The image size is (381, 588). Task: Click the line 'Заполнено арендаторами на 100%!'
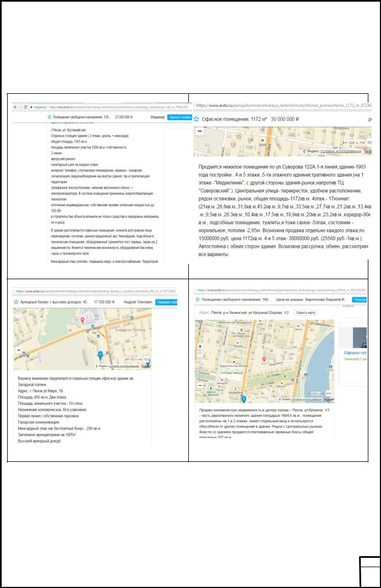(47, 434)
